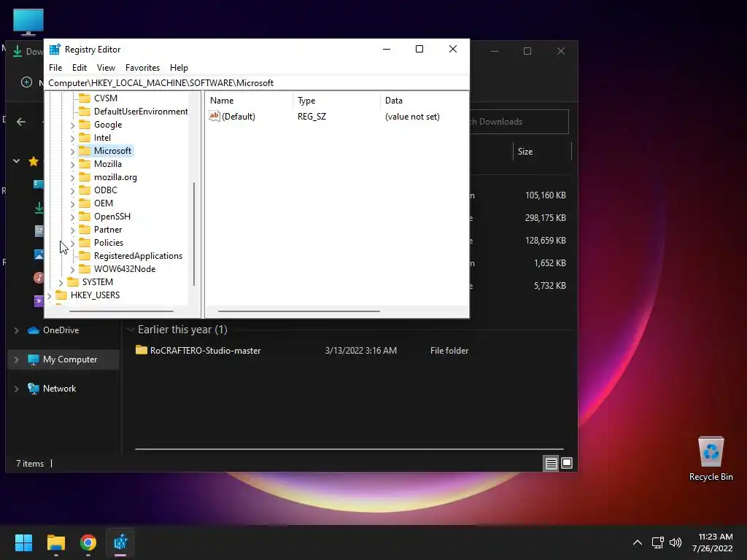Click the HKEY_USERS folder icon

(x=61, y=295)
